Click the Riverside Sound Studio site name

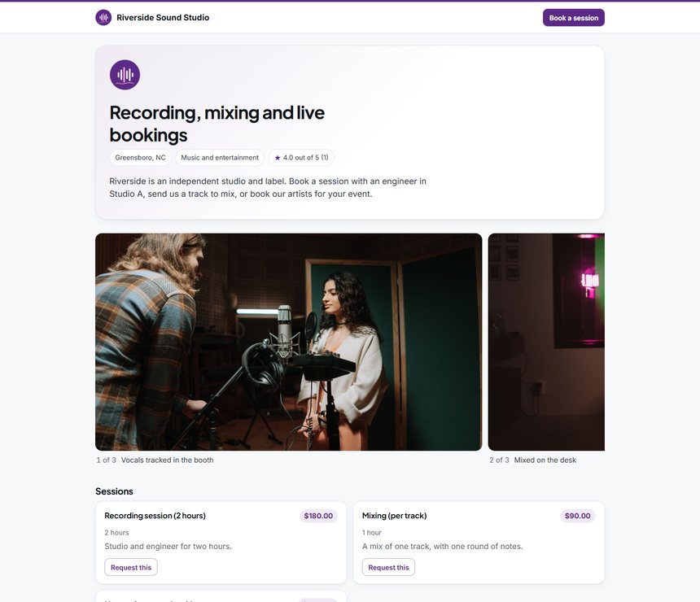[163, 17]
